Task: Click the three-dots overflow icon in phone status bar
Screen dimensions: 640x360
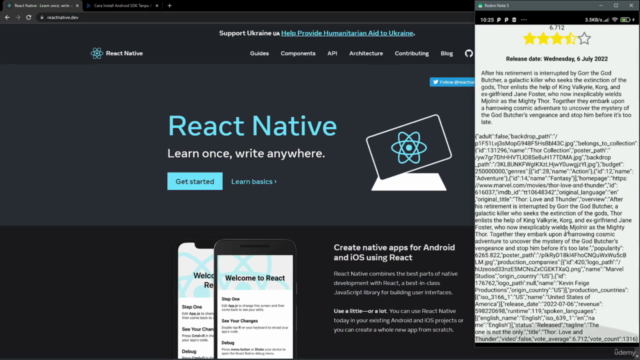Action: click(x=524, y=20)
